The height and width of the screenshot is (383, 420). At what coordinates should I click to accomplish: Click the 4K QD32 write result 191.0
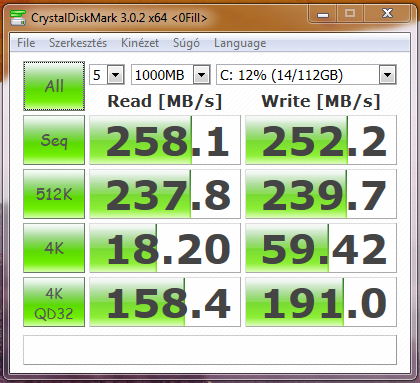pos(321,302)
